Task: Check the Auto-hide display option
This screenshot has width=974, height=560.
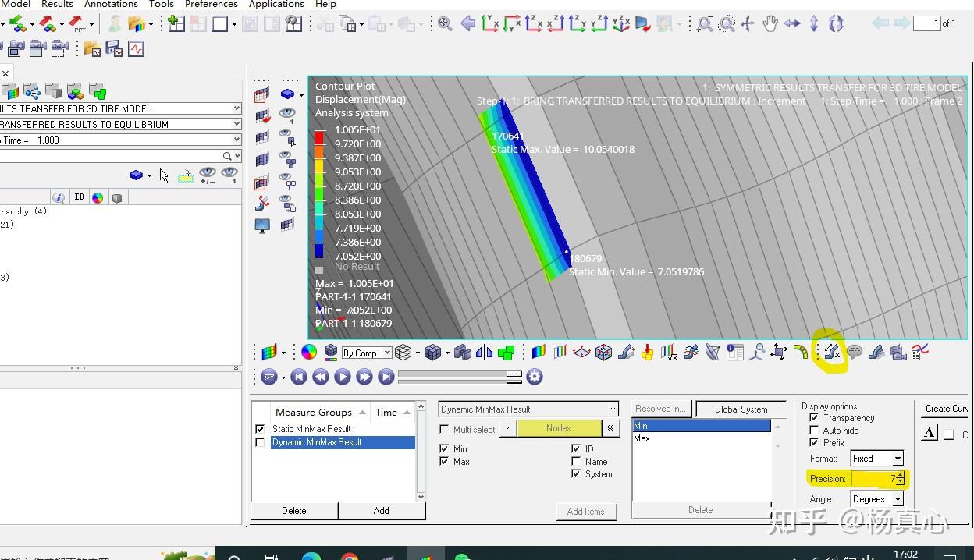Action: 814,431
